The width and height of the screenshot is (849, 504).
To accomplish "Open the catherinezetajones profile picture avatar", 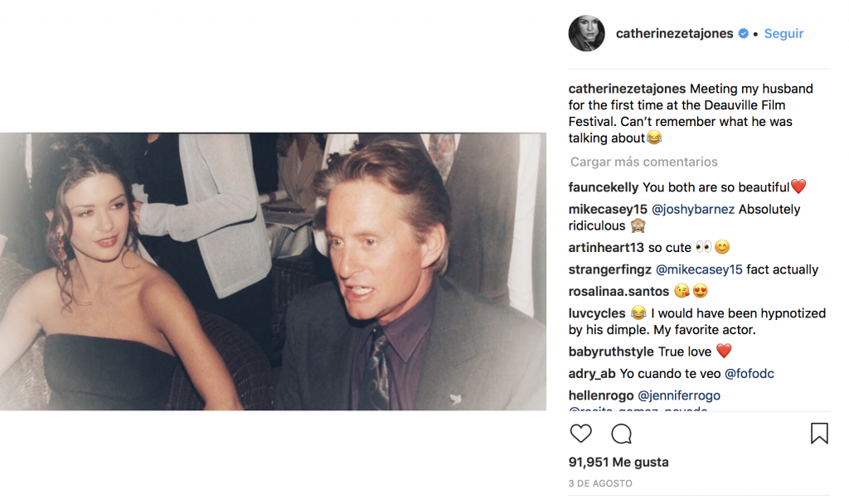I will point(586,34).
